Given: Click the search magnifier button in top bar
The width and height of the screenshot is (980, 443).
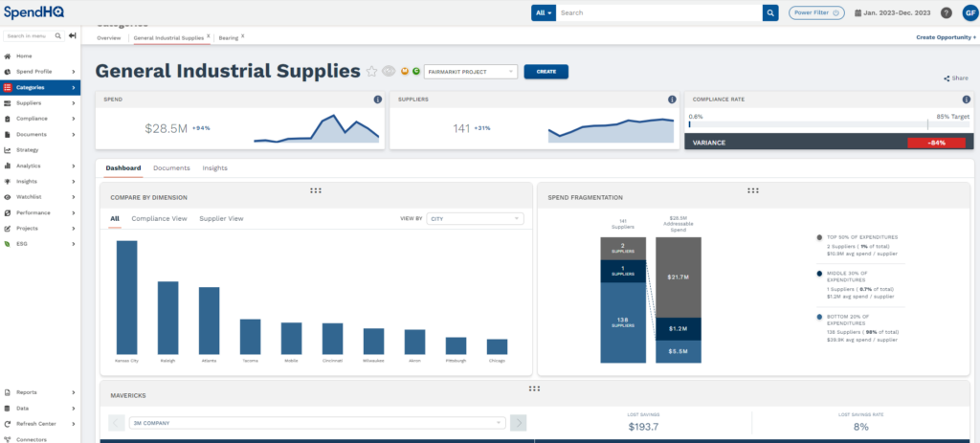Looking at the screenshot, I should [x=770, y=12].
